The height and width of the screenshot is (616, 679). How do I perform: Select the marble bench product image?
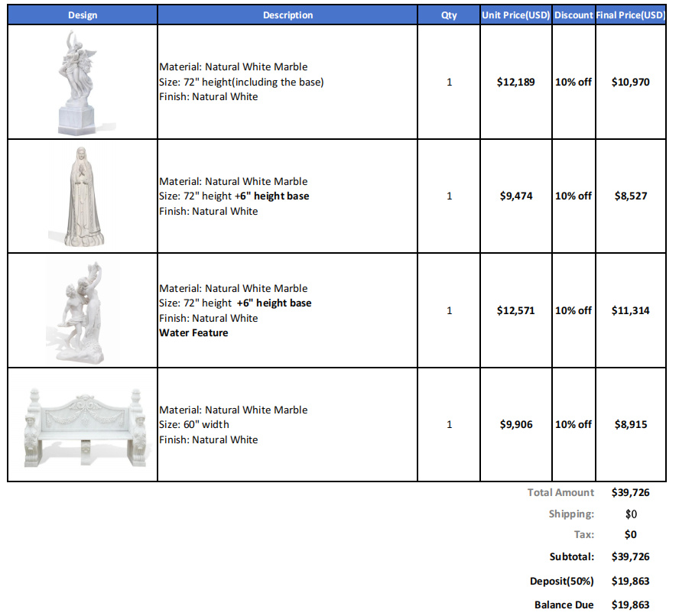[x=82, y=424]
